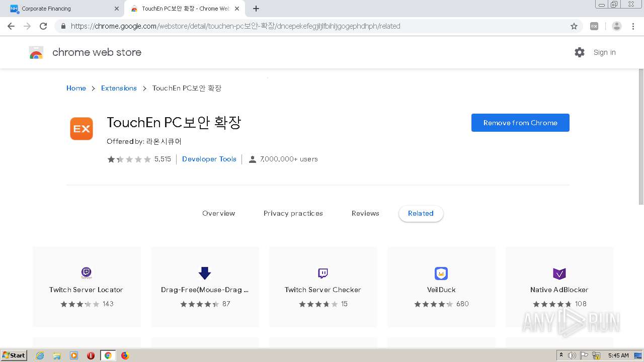Click Offered by 라온시큐어 text
Image resolution: width=644 pixels, height=362 pixels.
144,142
